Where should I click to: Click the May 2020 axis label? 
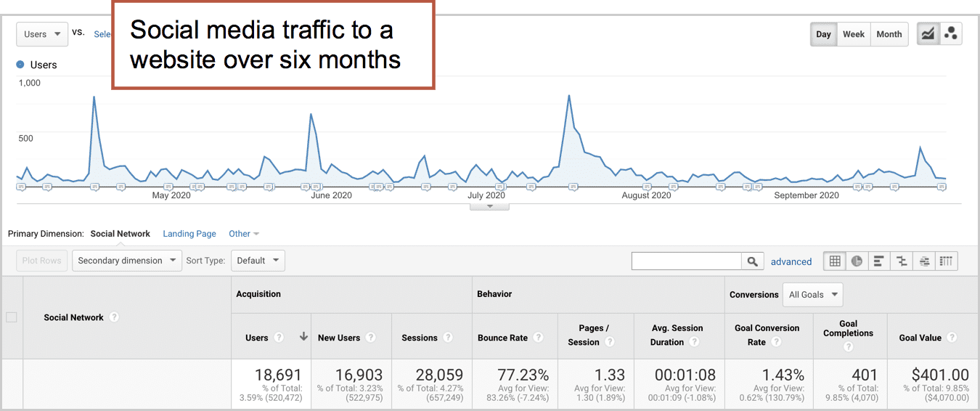pyautogui.click(x=171, y=195)
